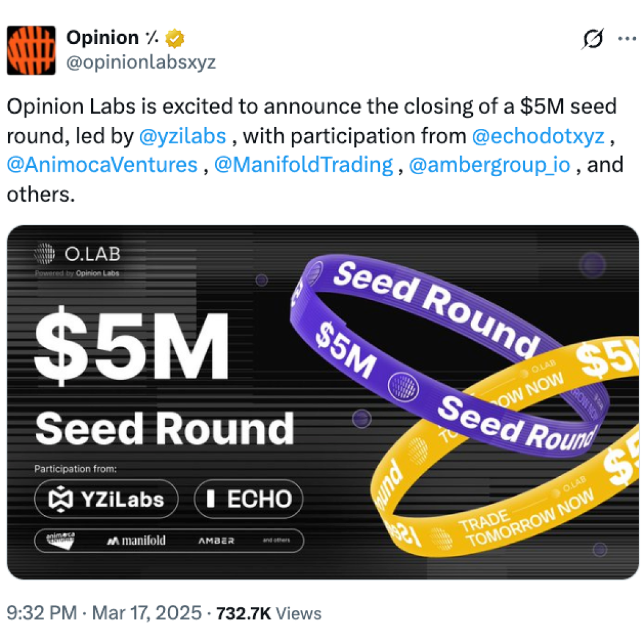Click the gold verified badge
Viewport: 644px width, 644px height.
click(175, 39)
